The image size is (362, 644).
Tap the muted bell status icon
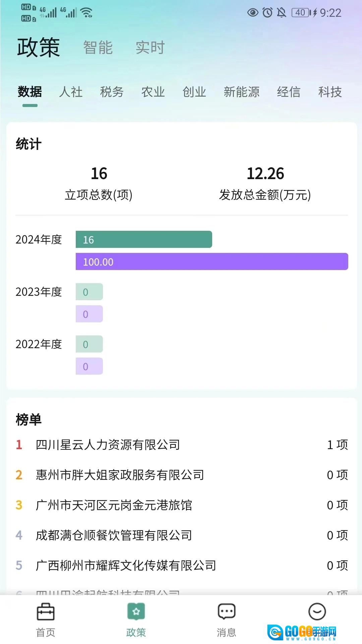(282, 13)
